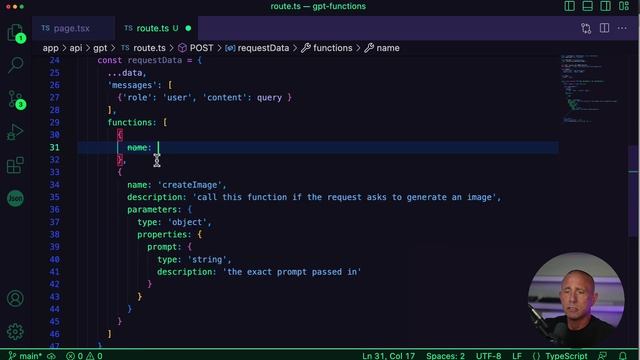Click 'query' variable on line 27
This screenshot has width=640, height=360.
coord(269,98)
